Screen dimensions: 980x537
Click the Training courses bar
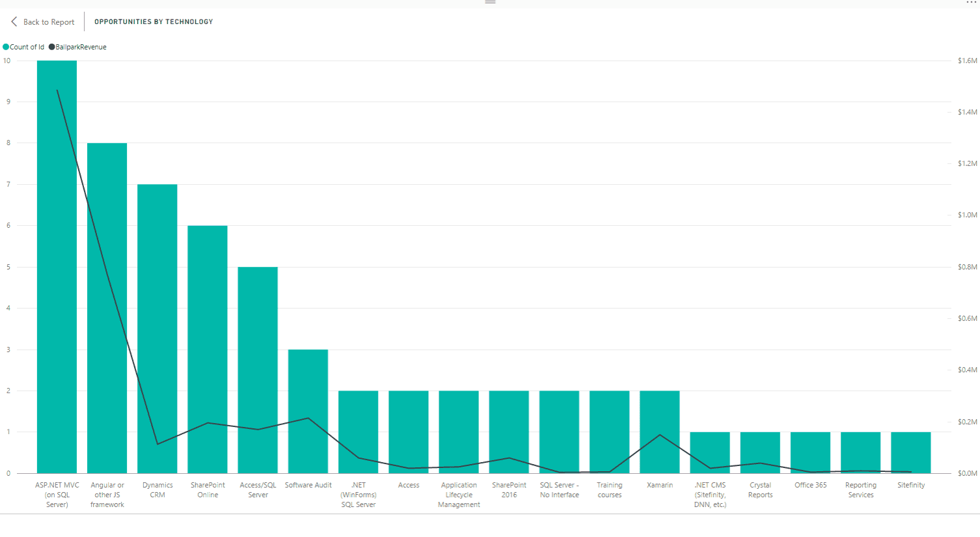pos(609,430)
